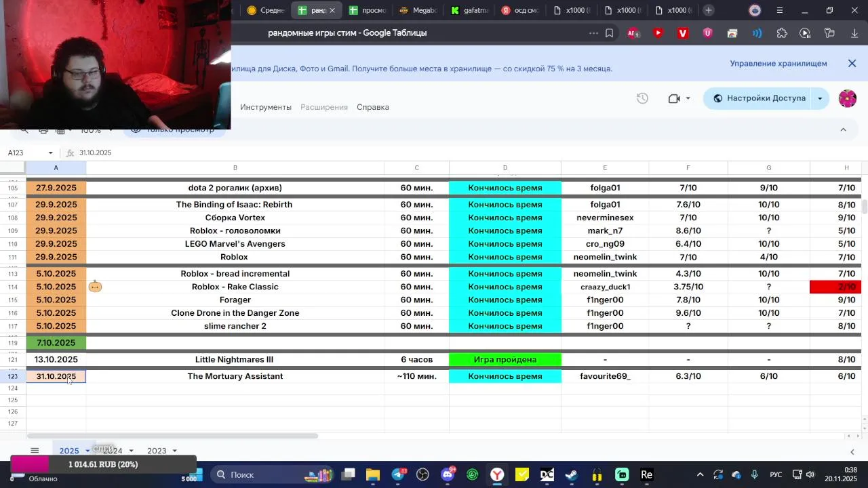Open File Explorer from the taskbar

[373, 475]
